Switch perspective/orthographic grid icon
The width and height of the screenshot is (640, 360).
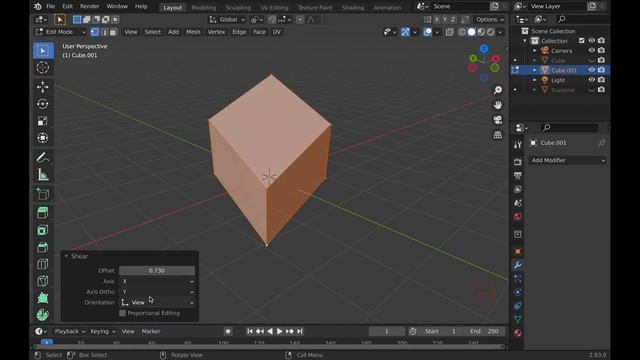point(498,135)
